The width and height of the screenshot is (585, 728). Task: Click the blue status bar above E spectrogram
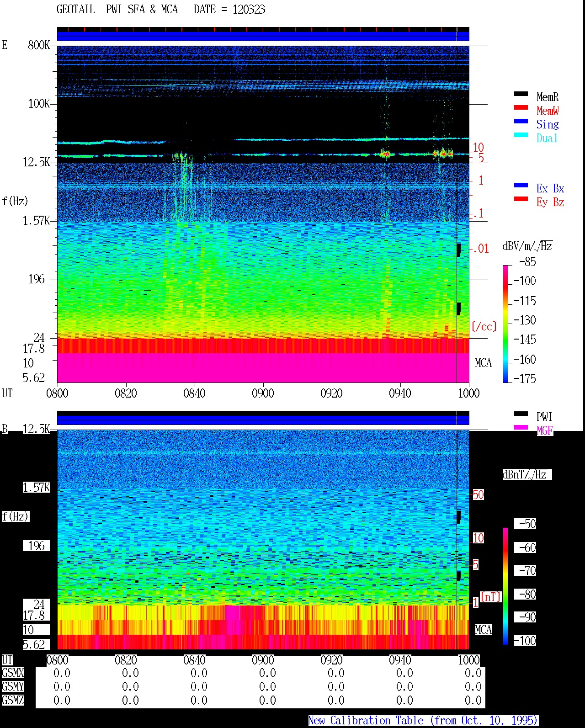[x=263, y=36]
